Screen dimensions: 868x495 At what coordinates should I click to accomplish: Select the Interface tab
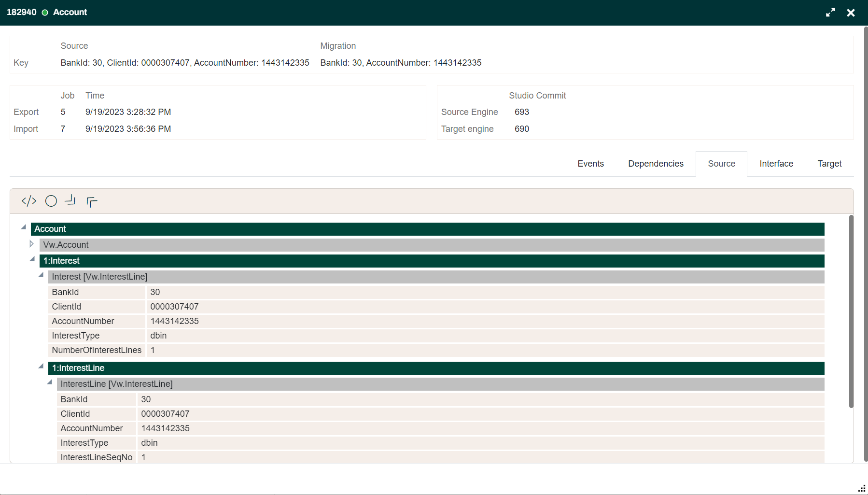776,164
